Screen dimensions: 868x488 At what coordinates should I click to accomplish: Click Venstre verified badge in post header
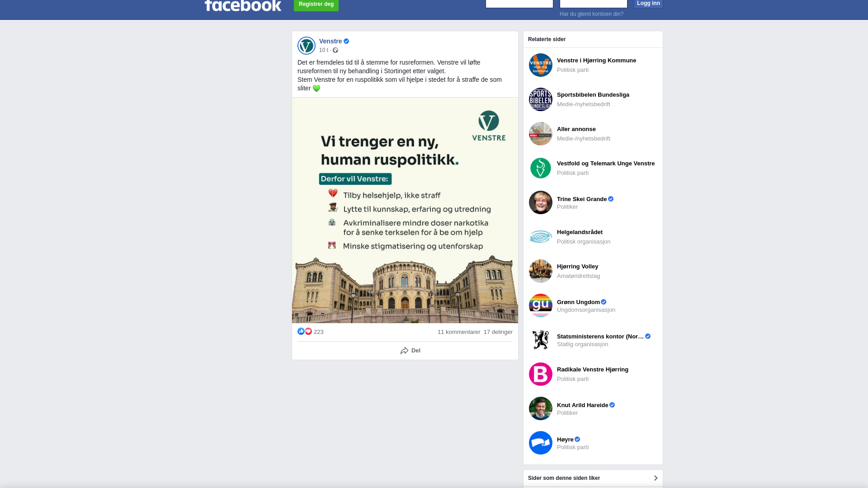pos(346,41)
